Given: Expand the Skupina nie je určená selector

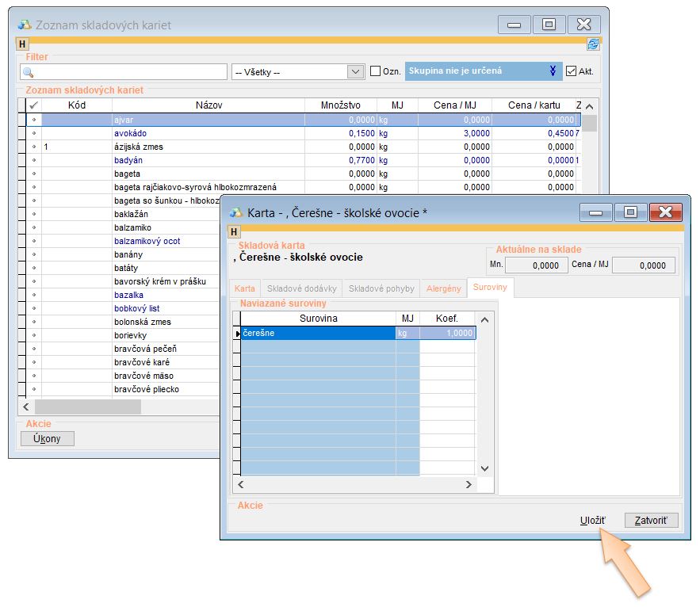Looking at the screenshot, I should click(552, 71).
